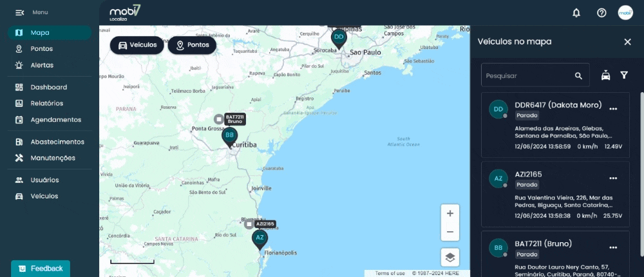
Task: Click stopped status icon beside AZI2165 label
Action: 249,224
